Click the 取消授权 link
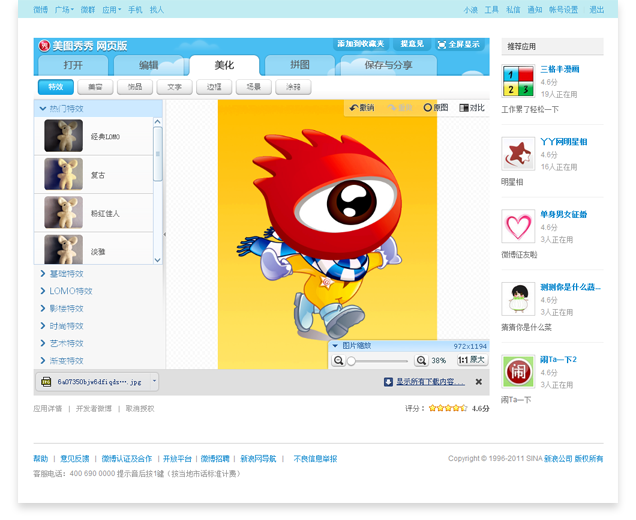Image resolution: width=636 pixels, height=520 pixels. (140, 408)
